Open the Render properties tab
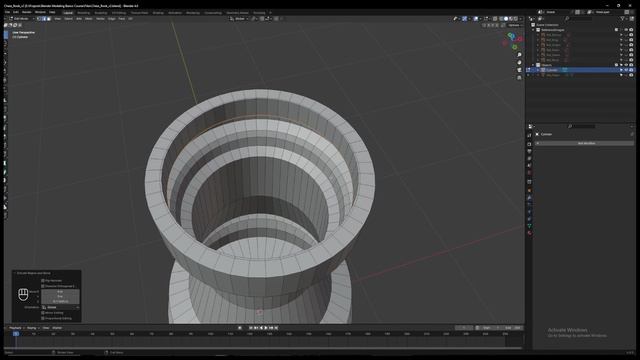640x360 pixels. pos(529,144)
